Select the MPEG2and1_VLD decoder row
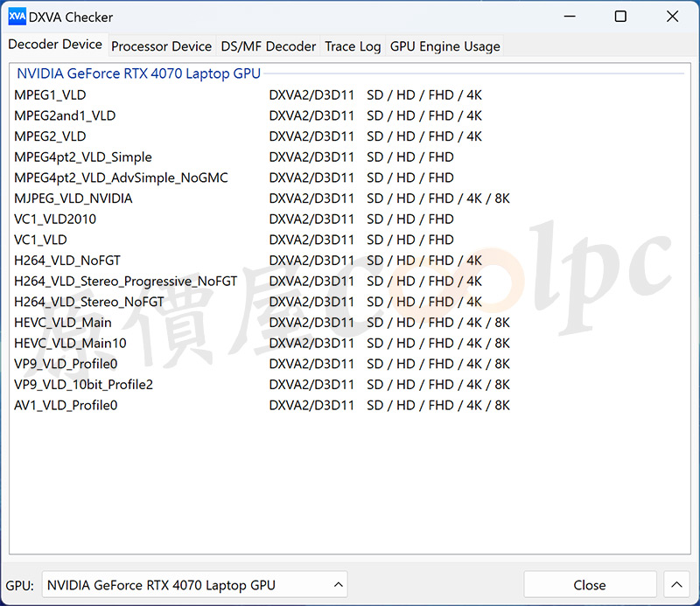The width and height of the screenshot is (700, 606). 262,115
